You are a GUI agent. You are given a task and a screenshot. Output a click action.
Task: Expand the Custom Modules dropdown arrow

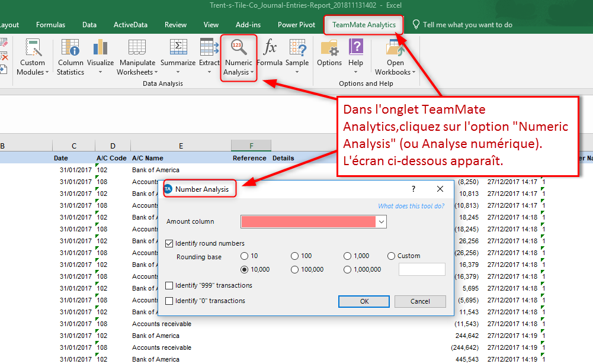pos(47,72)
